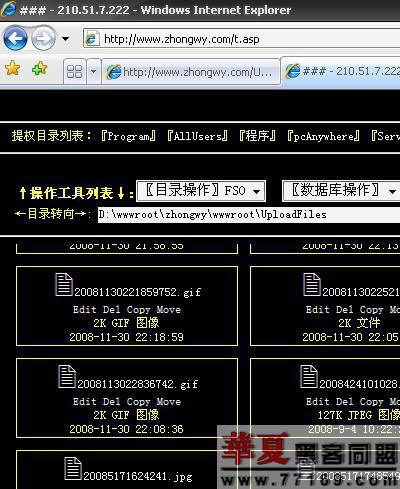The width and height of the screenshot is (400, 489).
Task: Expand the recent pages dropdown arrow
Action: pos(66,39)
